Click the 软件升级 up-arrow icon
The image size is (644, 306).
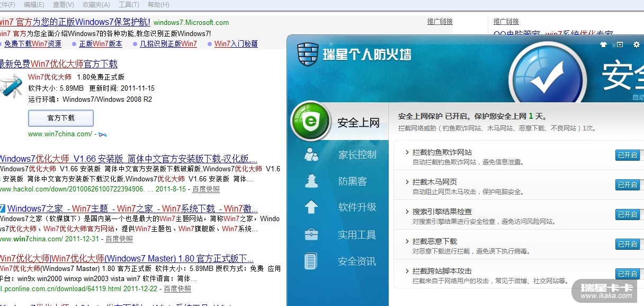(x=311, y=207)
